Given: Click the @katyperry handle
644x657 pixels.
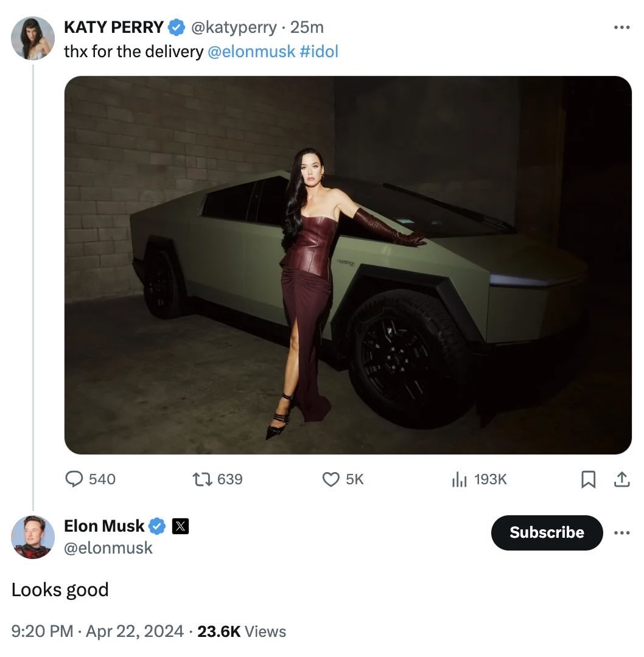Looking at the screenshot, I should (234, 27).
